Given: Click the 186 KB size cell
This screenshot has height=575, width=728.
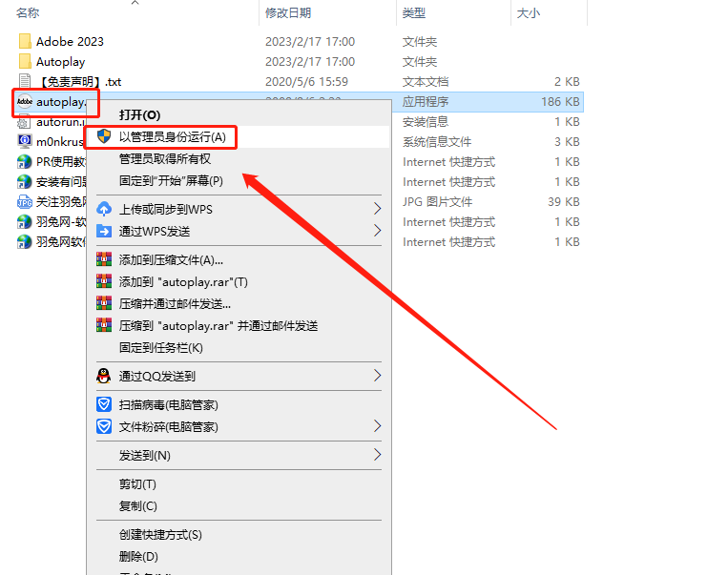Looking at the screenshot, I should point(560,102).
